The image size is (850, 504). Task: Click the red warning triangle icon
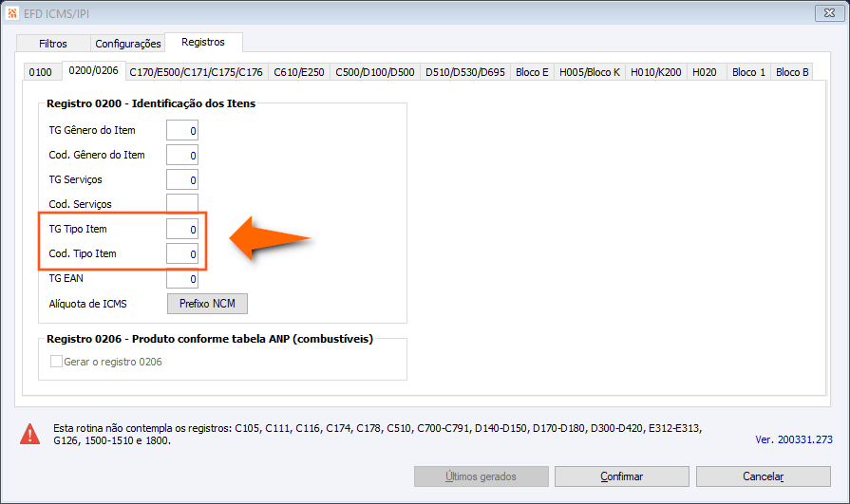[29, 434]
